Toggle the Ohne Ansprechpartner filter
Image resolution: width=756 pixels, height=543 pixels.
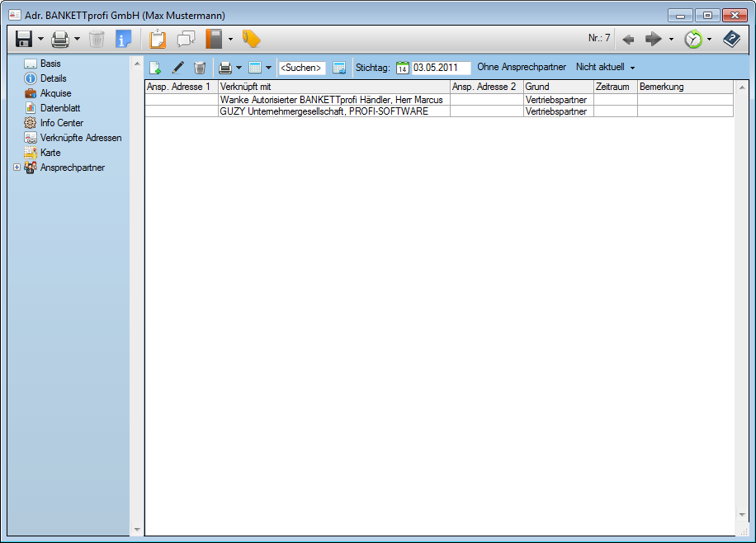(522, 68)
